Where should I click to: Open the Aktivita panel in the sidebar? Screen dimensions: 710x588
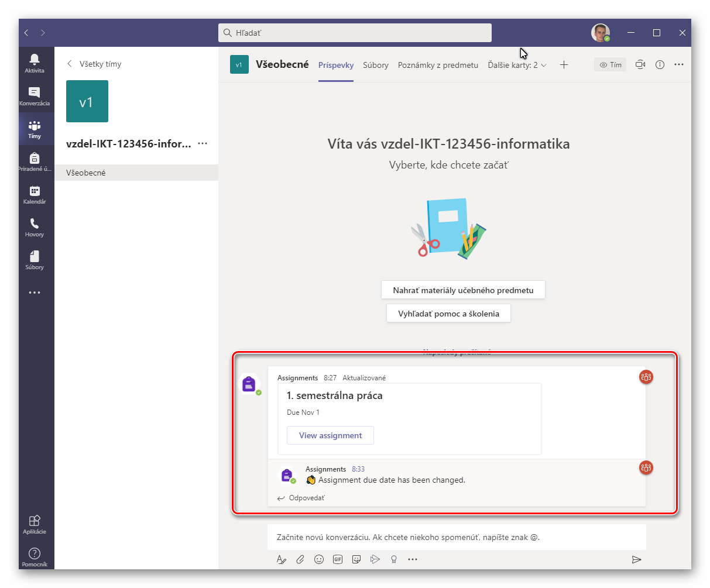coord(35,63)
